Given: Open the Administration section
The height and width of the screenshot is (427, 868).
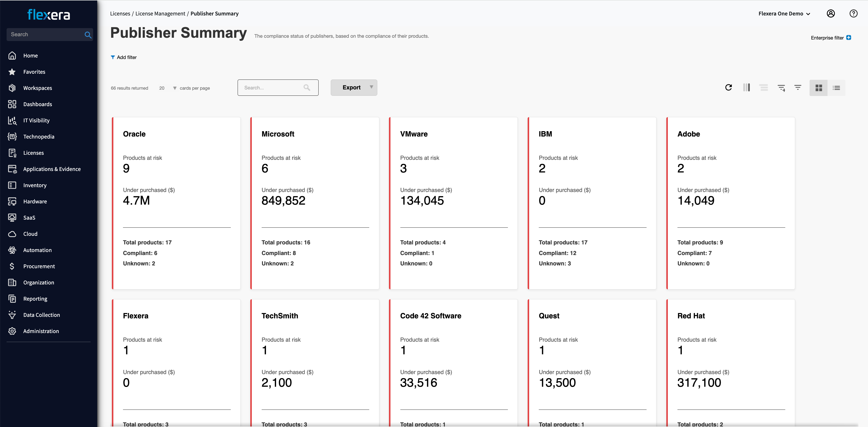Looking at the screenshot, I should coord(41,331).
